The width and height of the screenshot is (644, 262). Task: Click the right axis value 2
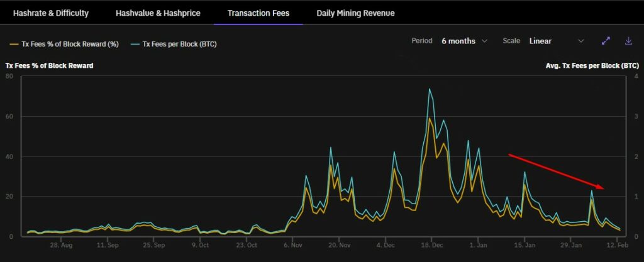click(636, 156)
